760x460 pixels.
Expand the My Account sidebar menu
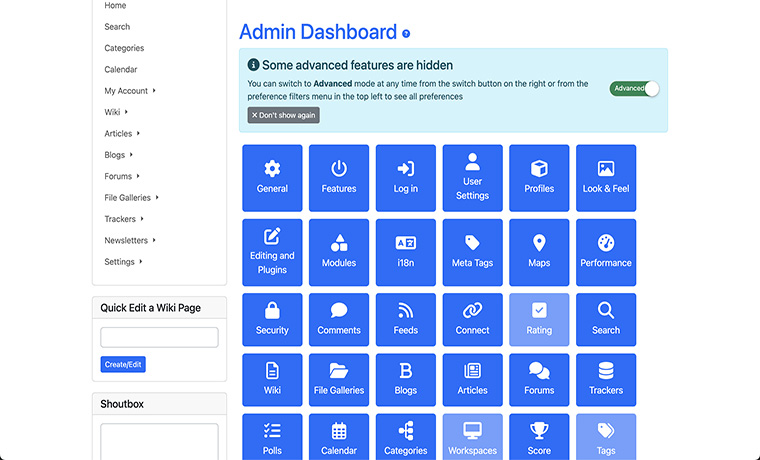[x=129, y=91]
